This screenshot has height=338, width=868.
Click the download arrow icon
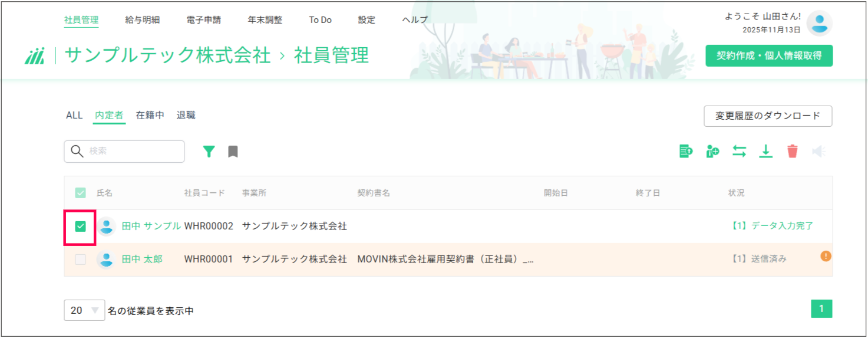[765, 152]
